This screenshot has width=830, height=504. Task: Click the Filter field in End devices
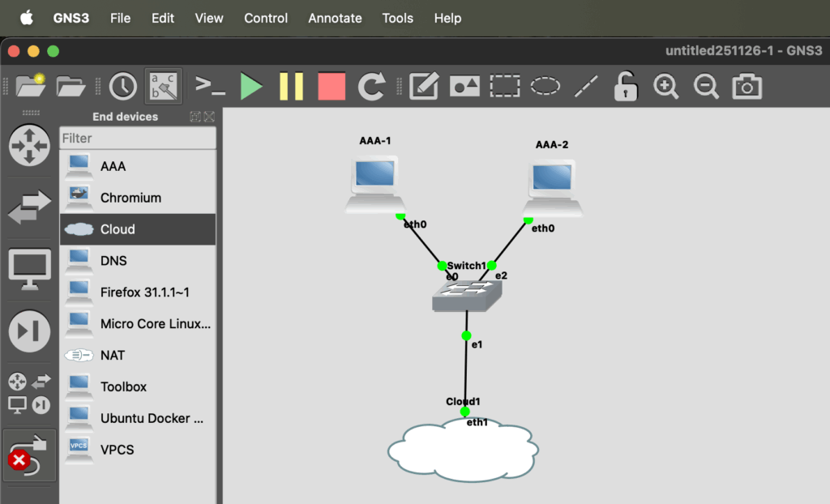click(x=138, y=139)
